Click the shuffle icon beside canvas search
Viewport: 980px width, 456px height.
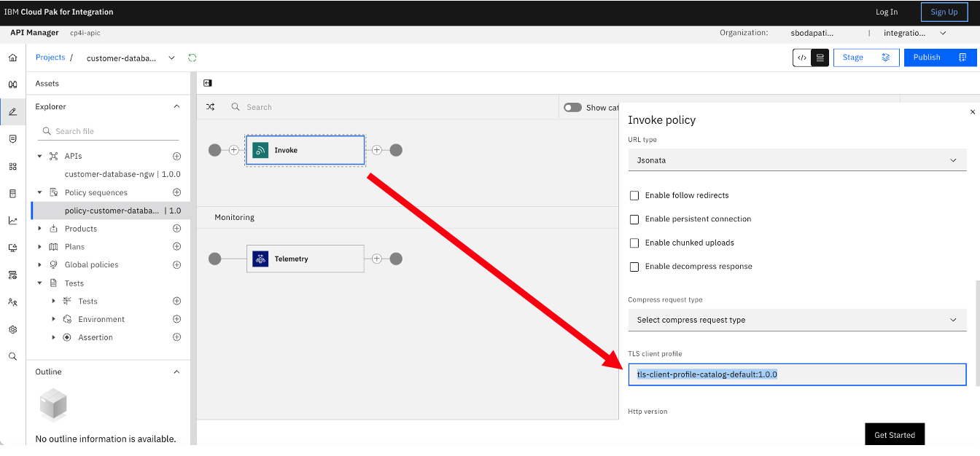(210, 107)
